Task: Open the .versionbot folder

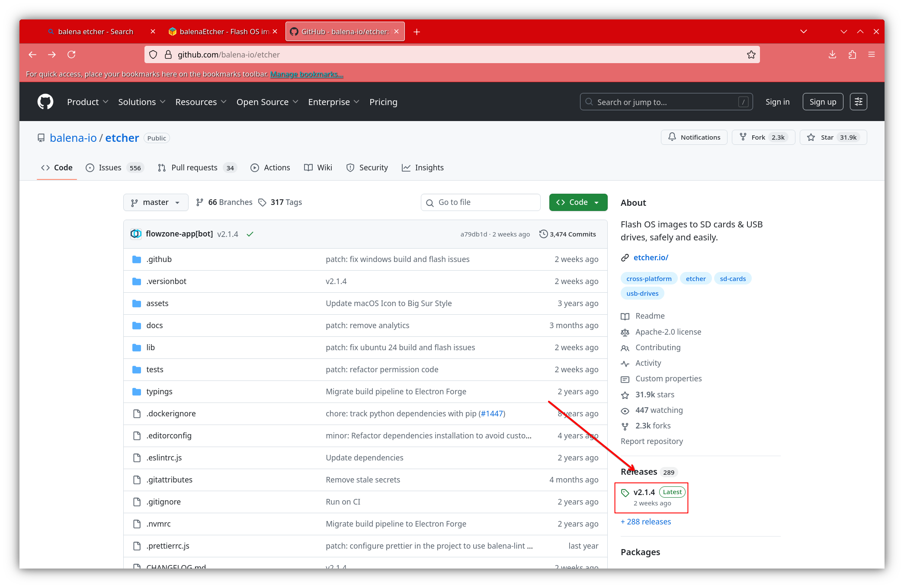Action: coord(166,281)
